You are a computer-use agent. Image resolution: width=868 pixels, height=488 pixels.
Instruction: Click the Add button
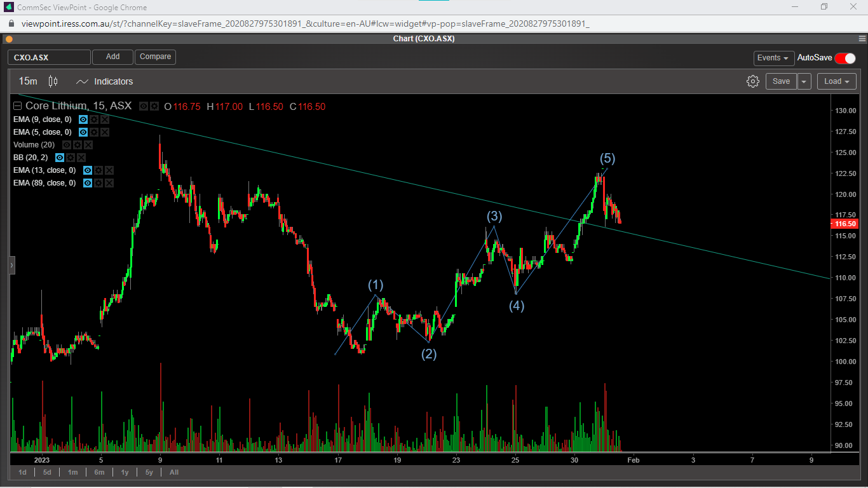[112, 57]
